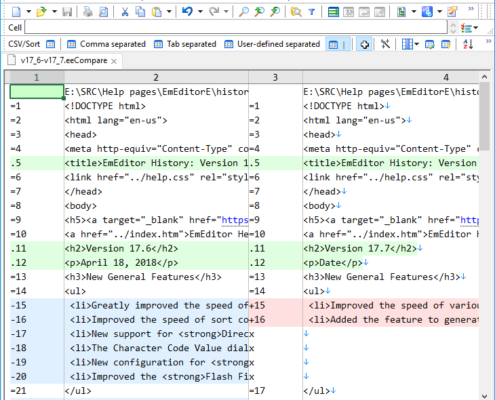
Task: Click the Find Next magnifier icon
Action: pyautogui.click(x=275, y=12)
